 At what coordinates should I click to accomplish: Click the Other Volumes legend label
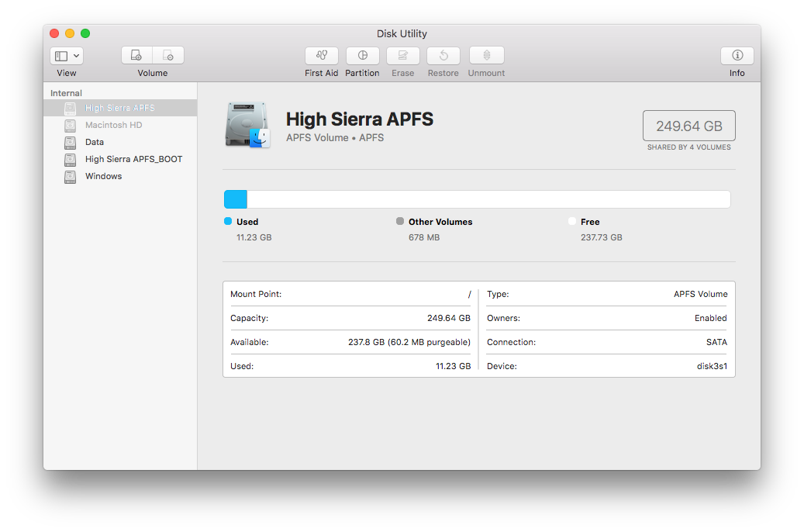(x=440, y=222)
